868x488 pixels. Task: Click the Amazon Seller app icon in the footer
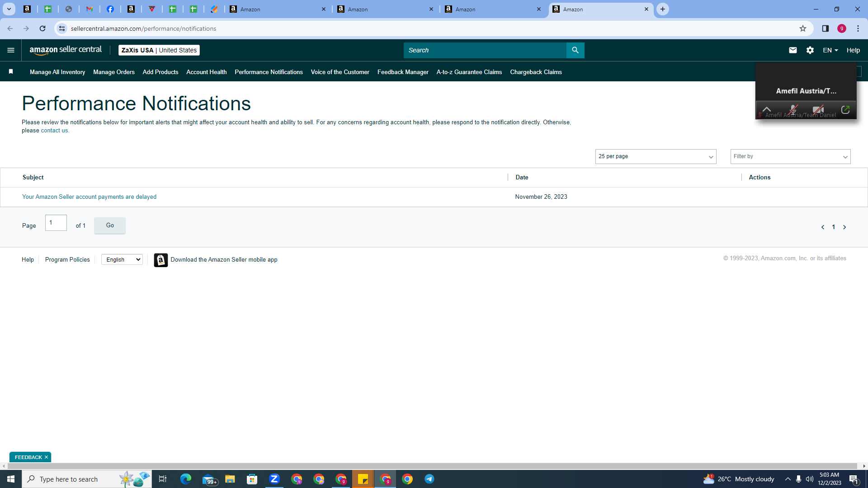point(160,260)
